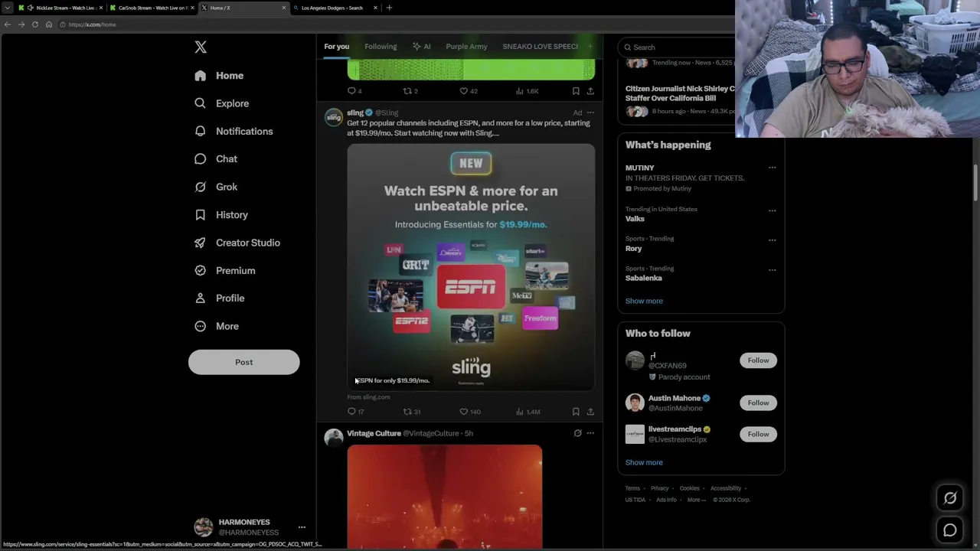This screenshot has width=980, height=551.
Task: Open the SNEAKO LOVE SPEECH tab
Action: pos(540,47)
